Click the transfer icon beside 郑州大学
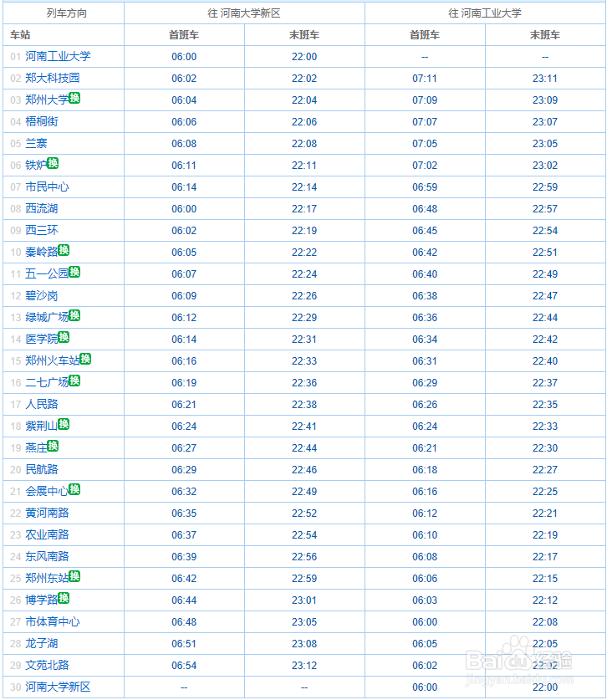Viewport: 607px width, 700px height. pyautogui.click(x=74, y=98)
